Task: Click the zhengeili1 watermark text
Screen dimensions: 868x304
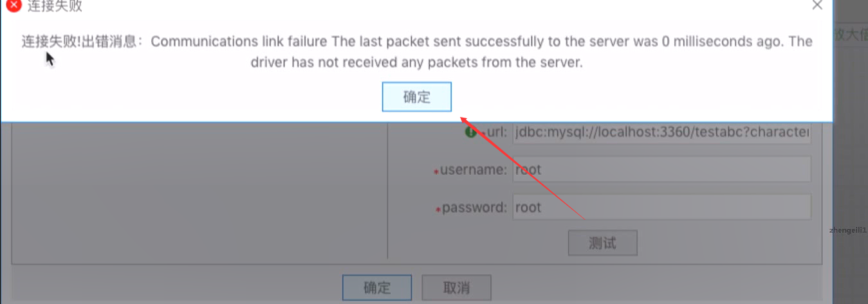Action: coord(849,229)
